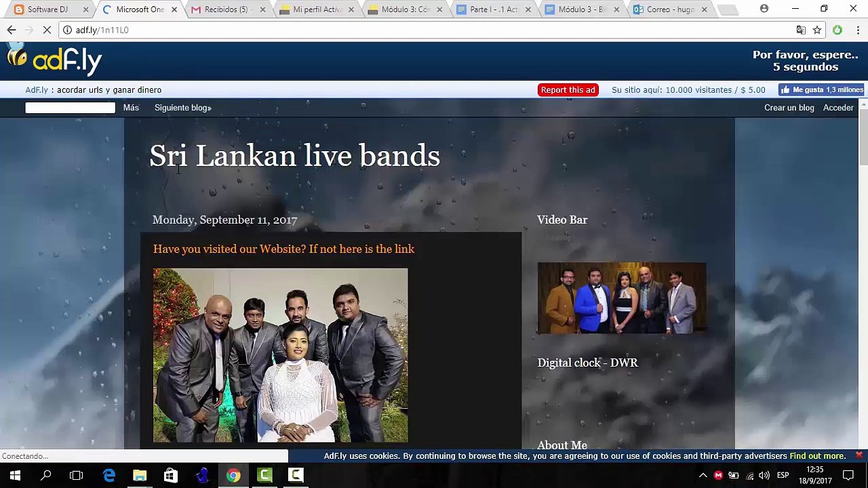This screenshot has height=488, width=868.
Task: Click the Digital clock - DWR heading
Action: pos(587,363)
